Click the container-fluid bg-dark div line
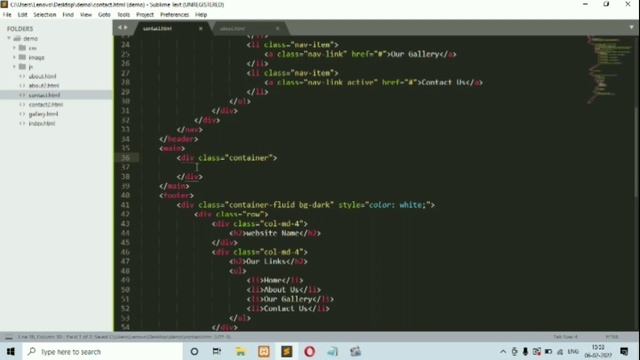 (306, 205)
